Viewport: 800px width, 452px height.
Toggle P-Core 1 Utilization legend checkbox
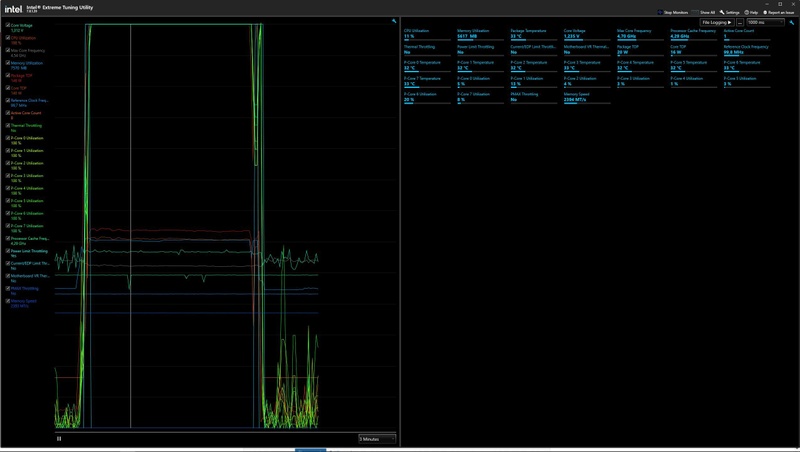[x=8, y=150]
